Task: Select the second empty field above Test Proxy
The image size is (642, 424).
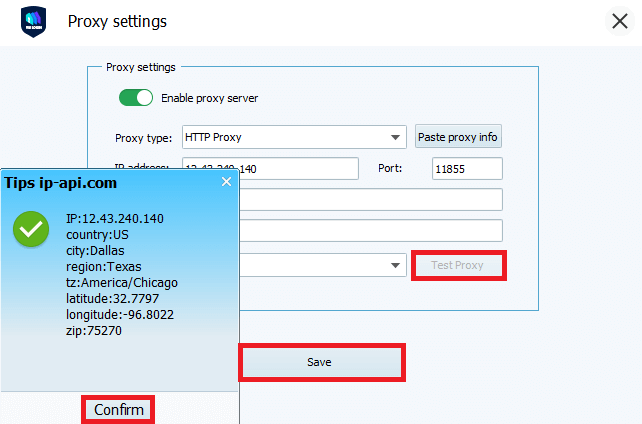Action: [x=370, y=231]
